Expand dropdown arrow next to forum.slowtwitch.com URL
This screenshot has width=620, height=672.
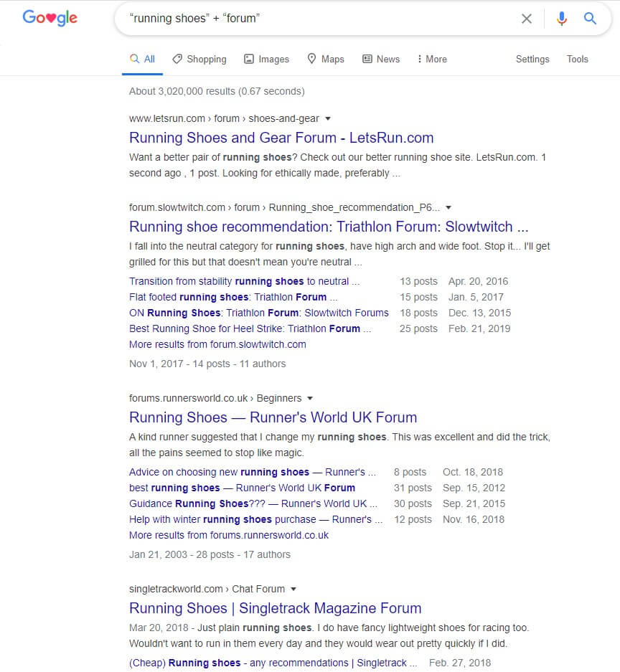click(x=448, y=208)
